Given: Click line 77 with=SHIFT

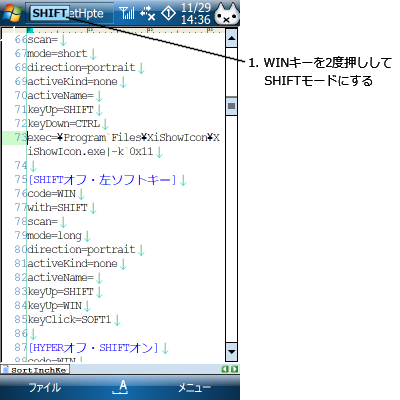Looking at the screenshot, I should (57, 207).
